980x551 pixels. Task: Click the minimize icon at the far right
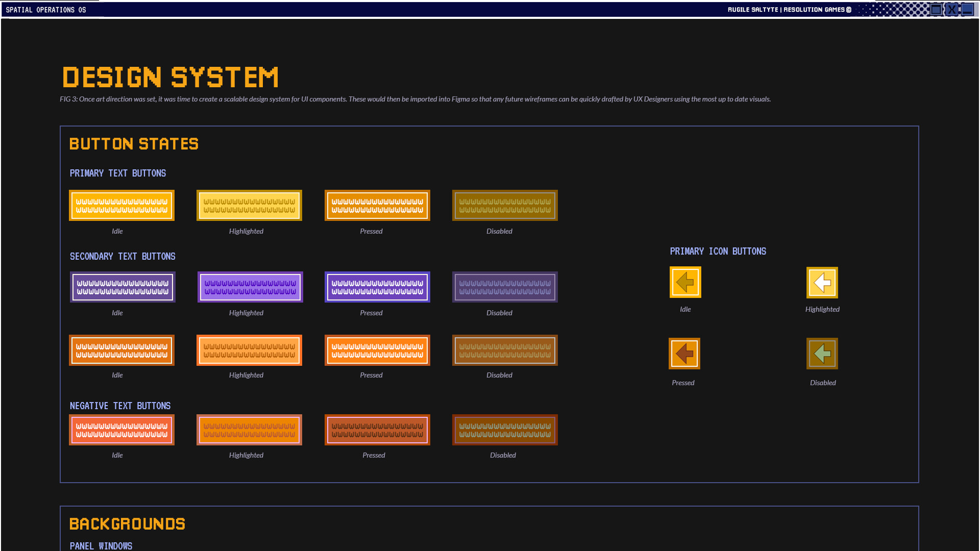[x=967, y=9]
